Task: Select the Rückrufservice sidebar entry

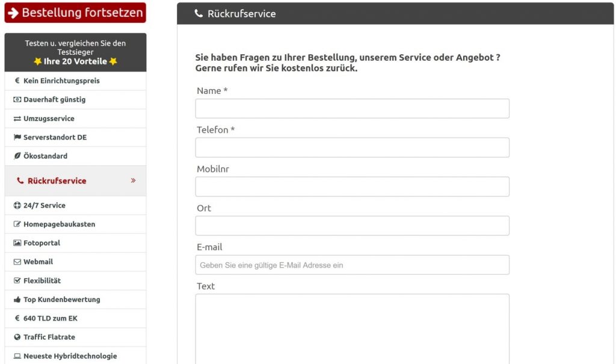Action: pyautogui.click(x=75, y=181)
